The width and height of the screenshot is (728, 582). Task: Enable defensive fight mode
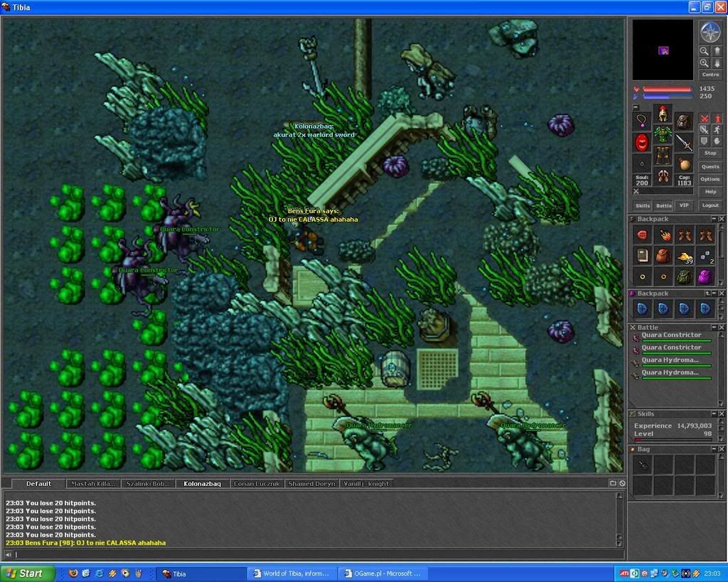click(x=705, y=141)
